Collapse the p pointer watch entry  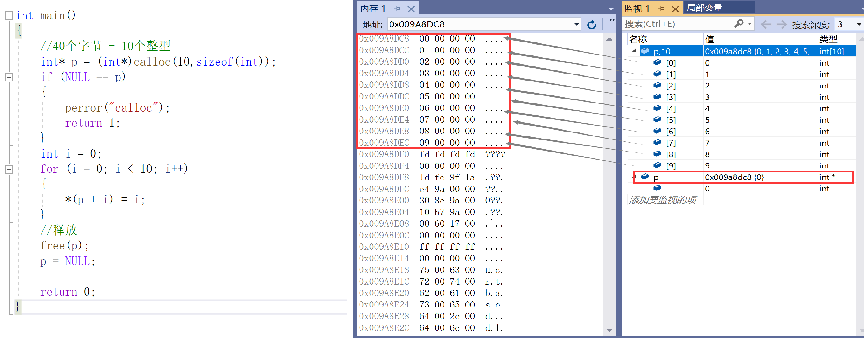[x=634, y=177]
